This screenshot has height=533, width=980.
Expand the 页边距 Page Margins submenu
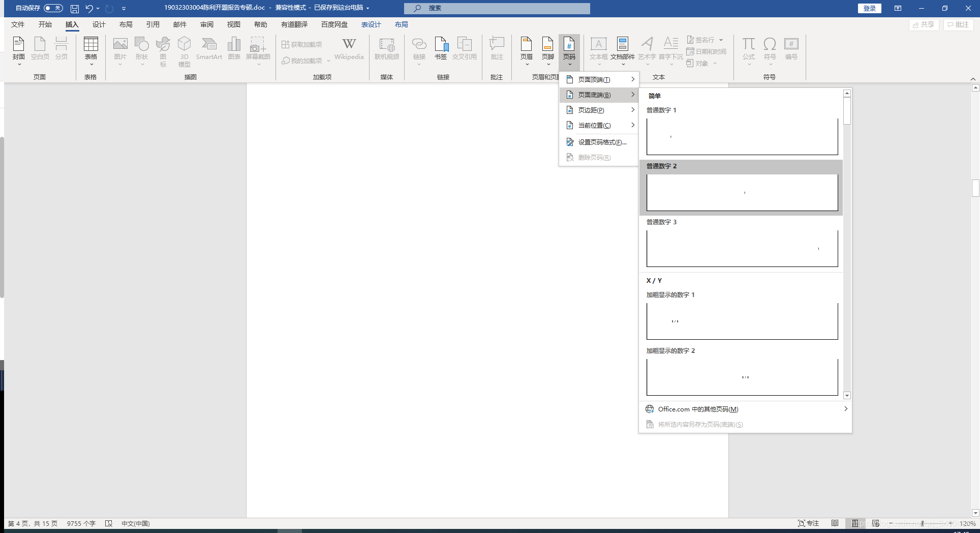pos(599,110)
